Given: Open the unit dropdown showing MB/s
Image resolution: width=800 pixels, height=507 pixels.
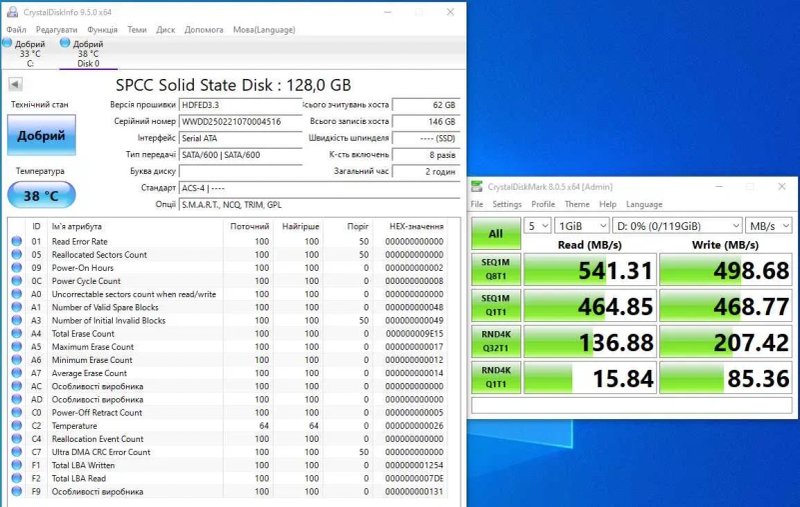Looking at the screenshot, I should point(768,226).
